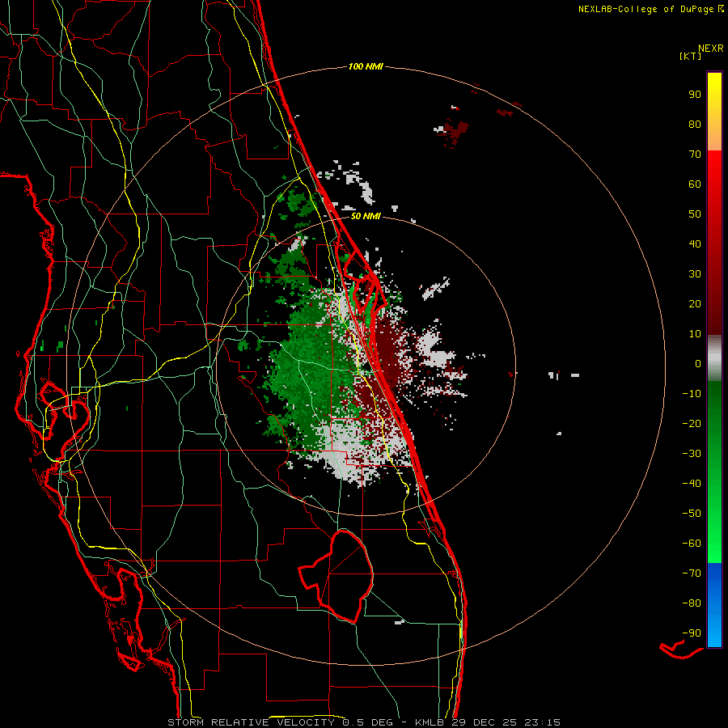Click the NEXLAB-College of DuPage header text
Image resolution: width=728 pixels, height=728 pixels.
click(645, 9)
